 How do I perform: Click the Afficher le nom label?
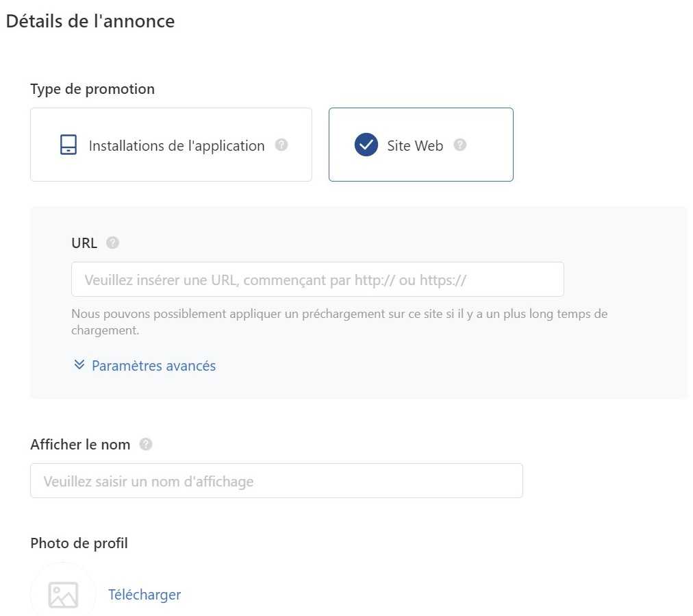click(80, 445)
